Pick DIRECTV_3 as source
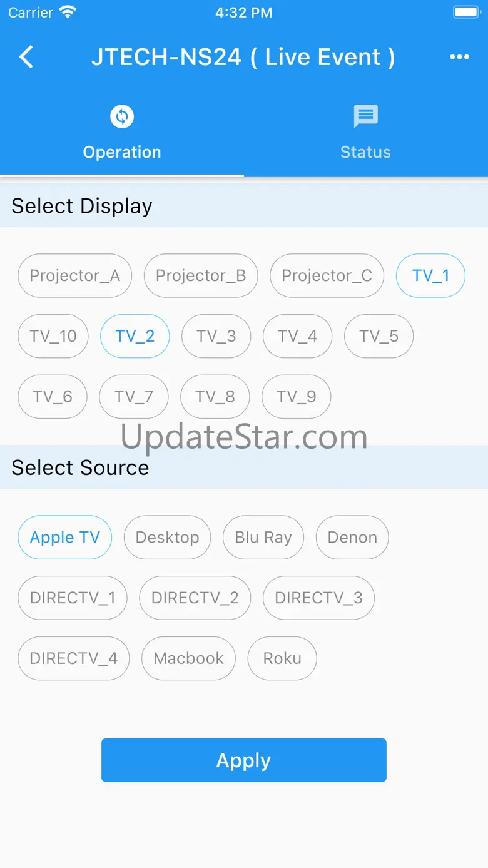The image size is (488, 868). coord(318,598)
